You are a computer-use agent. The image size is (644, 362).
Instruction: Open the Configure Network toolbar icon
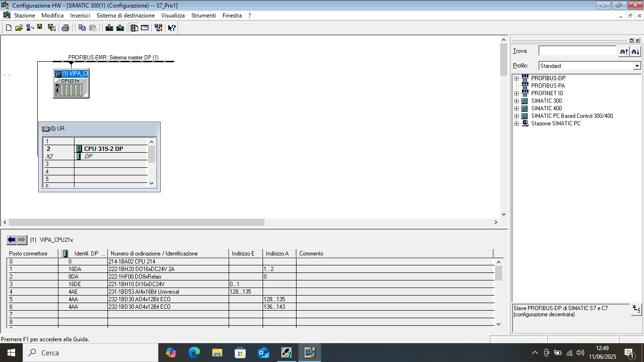158,28
